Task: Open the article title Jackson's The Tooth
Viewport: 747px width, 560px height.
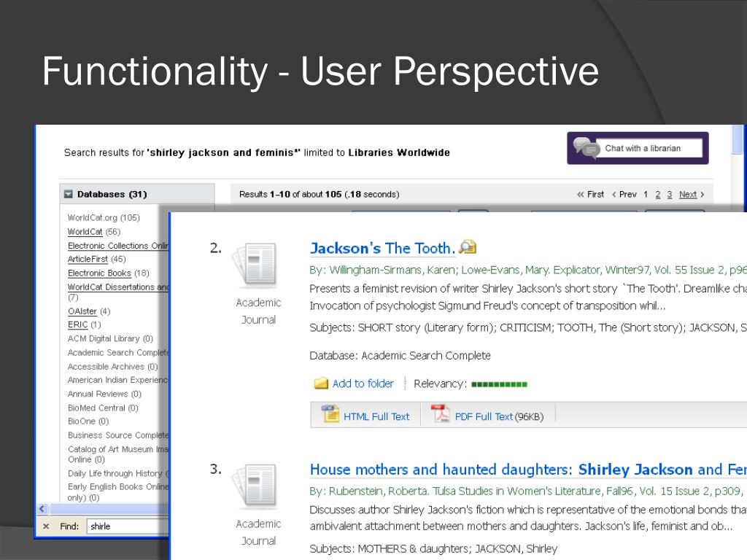Action: 382,248
